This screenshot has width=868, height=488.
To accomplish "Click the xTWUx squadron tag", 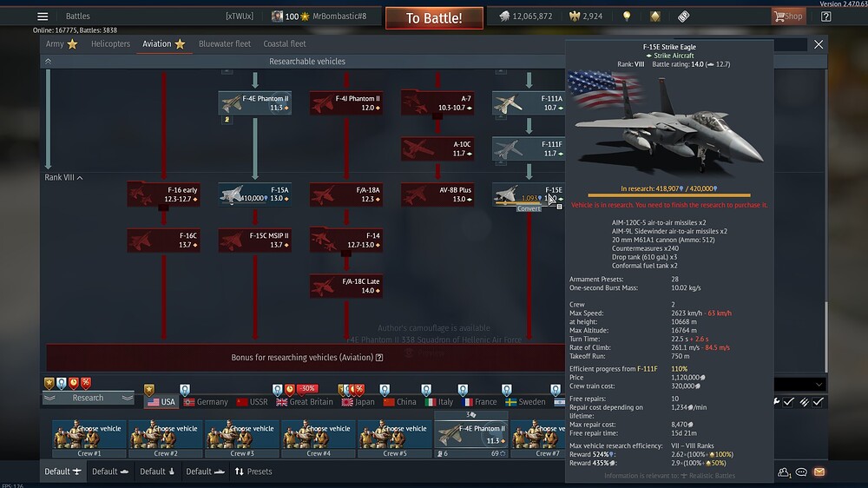I will [240, 16].
